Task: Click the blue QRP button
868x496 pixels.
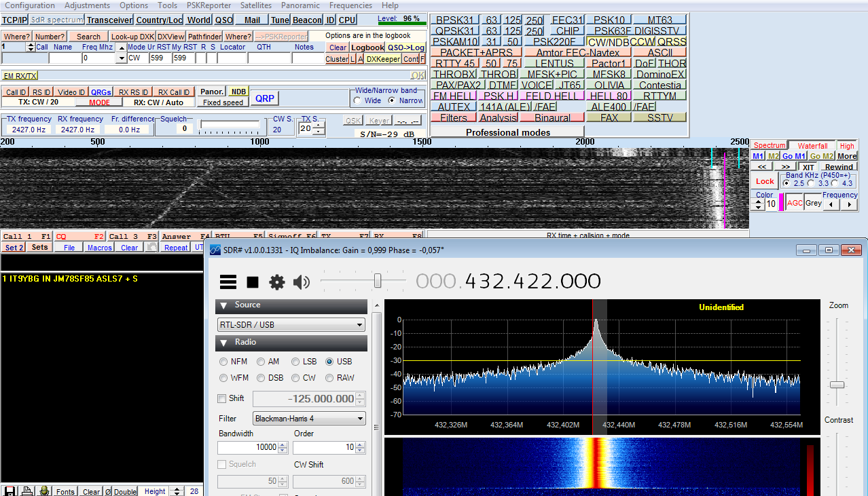Action: 265,98
